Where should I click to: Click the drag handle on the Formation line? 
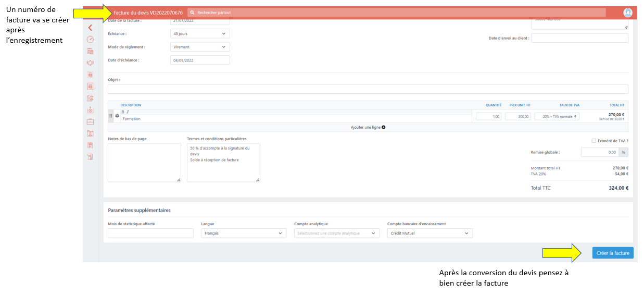click(111, 116)
